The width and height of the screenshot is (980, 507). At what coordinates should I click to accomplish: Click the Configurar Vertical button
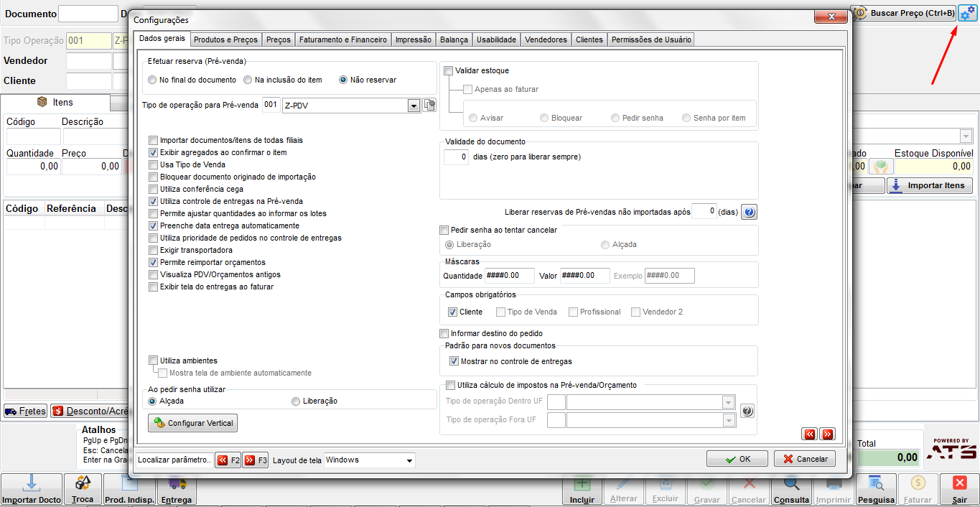coord(192,423)
